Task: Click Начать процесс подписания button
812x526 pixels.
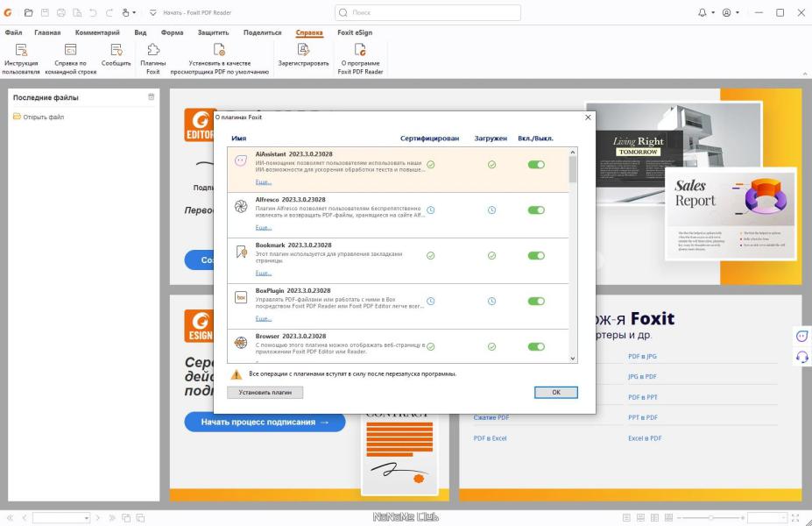Action: (x=265, y=422)
